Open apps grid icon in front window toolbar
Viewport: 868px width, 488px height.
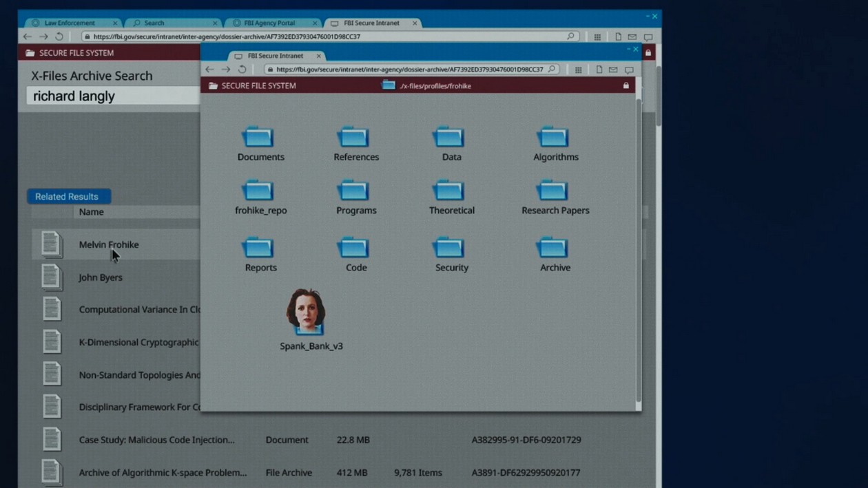point(578,70)
